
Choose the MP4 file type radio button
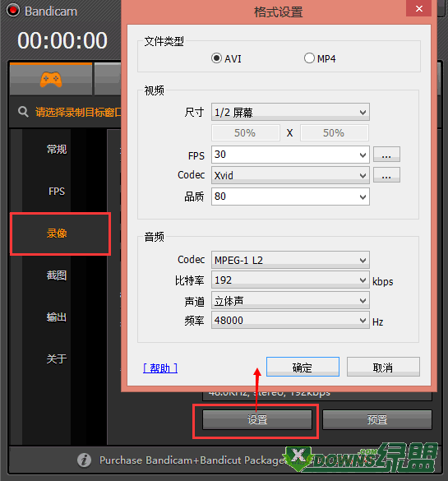point(309,58)
